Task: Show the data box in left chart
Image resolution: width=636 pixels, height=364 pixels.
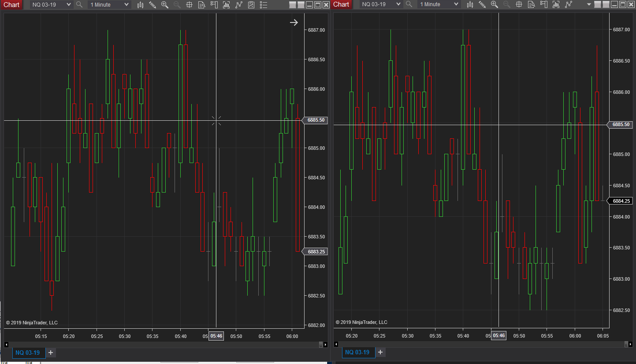Action: point(202,4)
